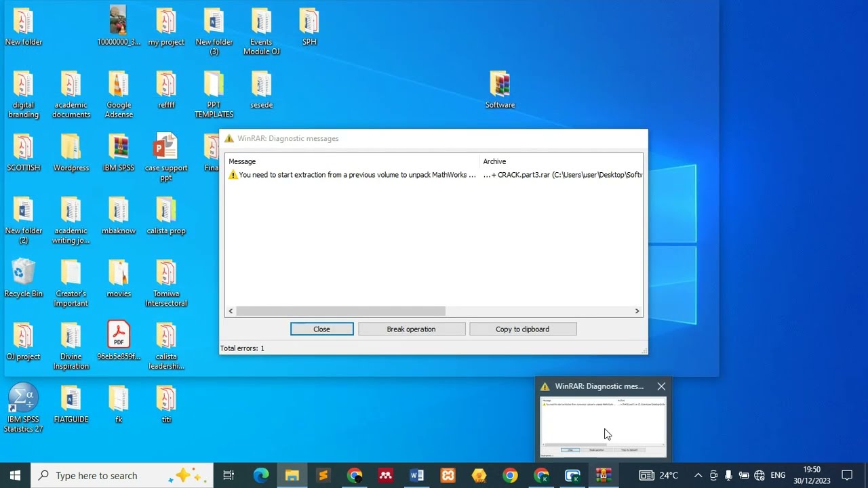
Task: Select the Events Module OJ folder
Action: click(261, 32)
